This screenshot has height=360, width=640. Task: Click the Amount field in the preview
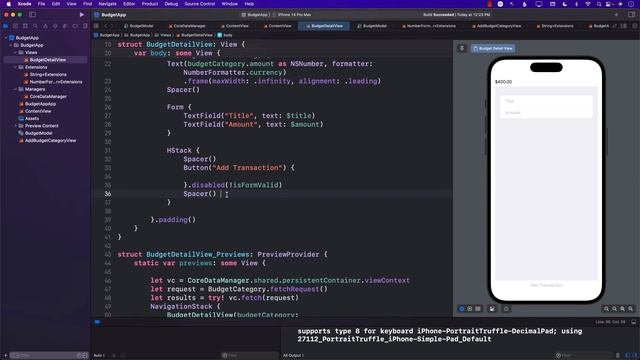(x=547, y=112)
